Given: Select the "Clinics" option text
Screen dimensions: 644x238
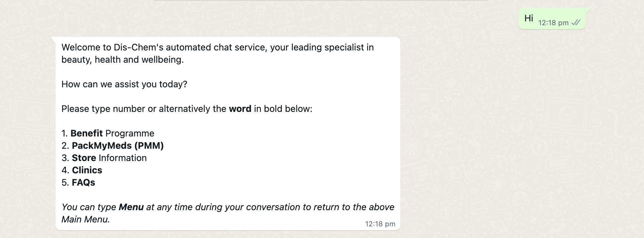Looking at the screenshot, I should [x=87, y=170].
